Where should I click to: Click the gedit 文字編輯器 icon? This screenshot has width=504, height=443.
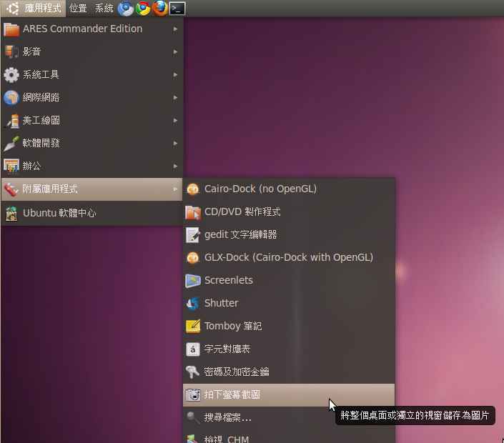(193, 235)
